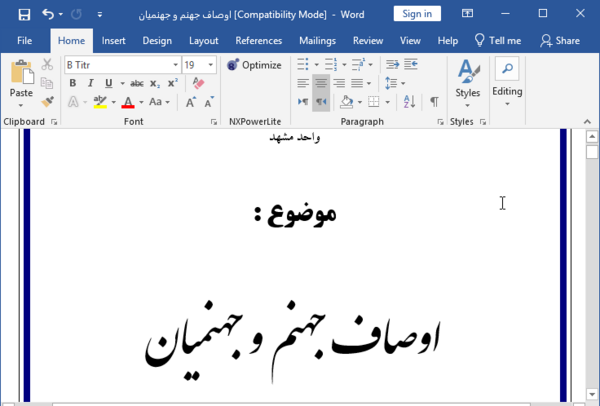Open the font size 19 dropdown
This screenshot has height=406, width=600.
[x=210, y=65]
